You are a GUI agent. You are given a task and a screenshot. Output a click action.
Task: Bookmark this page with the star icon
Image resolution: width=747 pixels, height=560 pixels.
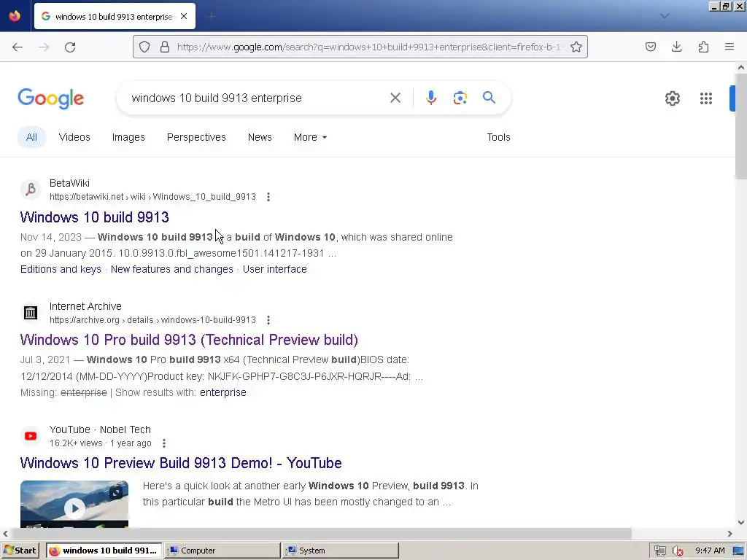(x=576, y=47)
